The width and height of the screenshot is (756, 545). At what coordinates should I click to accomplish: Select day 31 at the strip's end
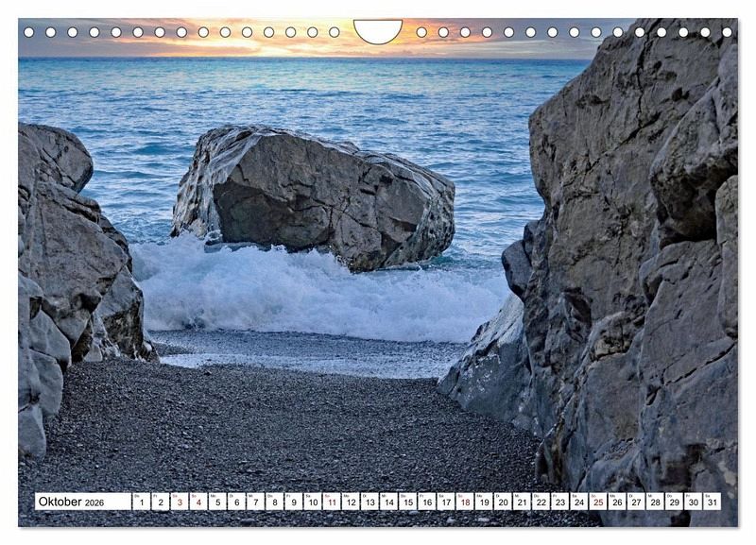[x=711, y=502]
